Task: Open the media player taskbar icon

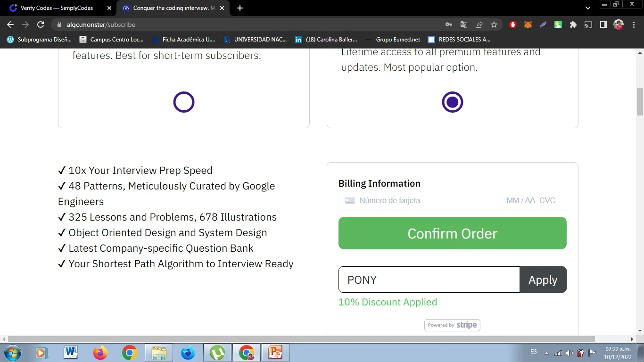Action: pyautogui.click(x=41, y=353)
